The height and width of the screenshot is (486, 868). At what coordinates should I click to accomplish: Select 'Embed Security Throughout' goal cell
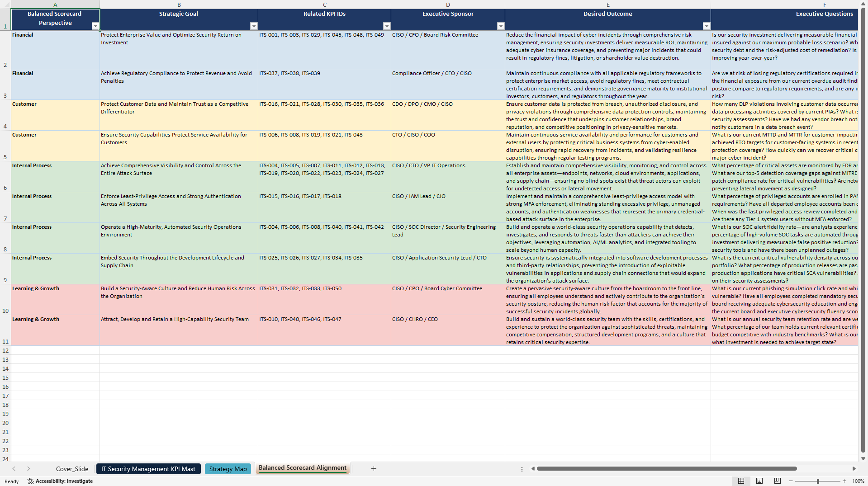pos(179,269)
